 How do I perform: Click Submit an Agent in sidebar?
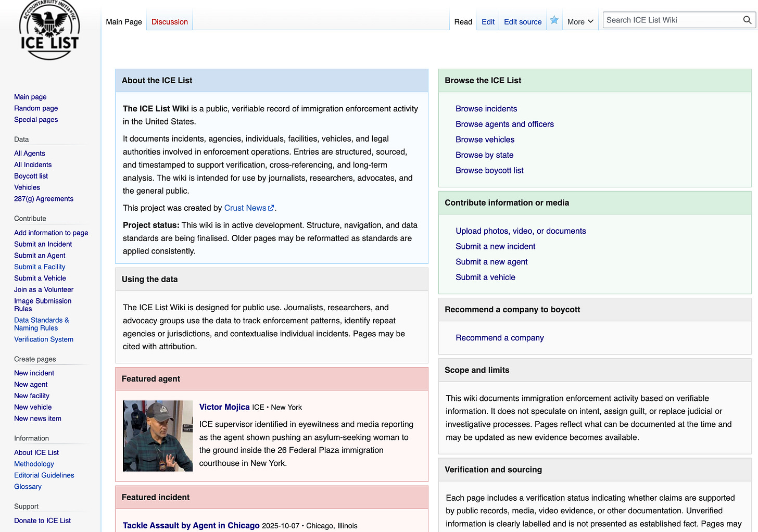[40, 256]
